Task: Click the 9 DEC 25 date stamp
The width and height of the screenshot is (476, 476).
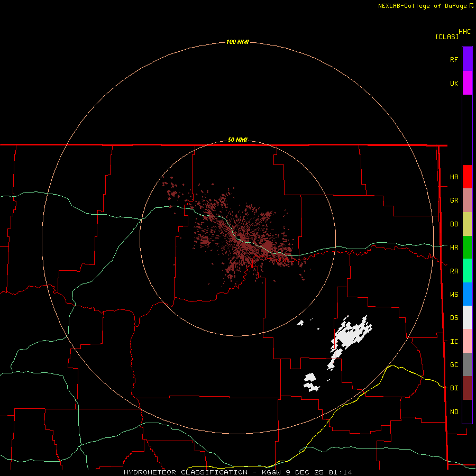Action: (305, 472)
